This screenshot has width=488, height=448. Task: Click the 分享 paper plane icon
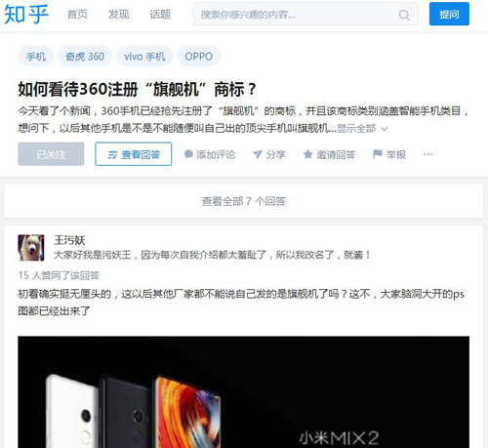coord(258,154)
